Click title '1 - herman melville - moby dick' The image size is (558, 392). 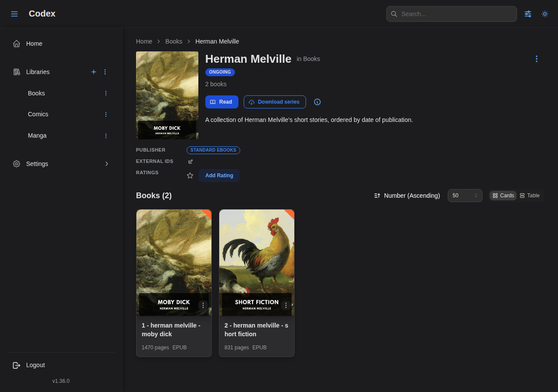coord(171,330)
